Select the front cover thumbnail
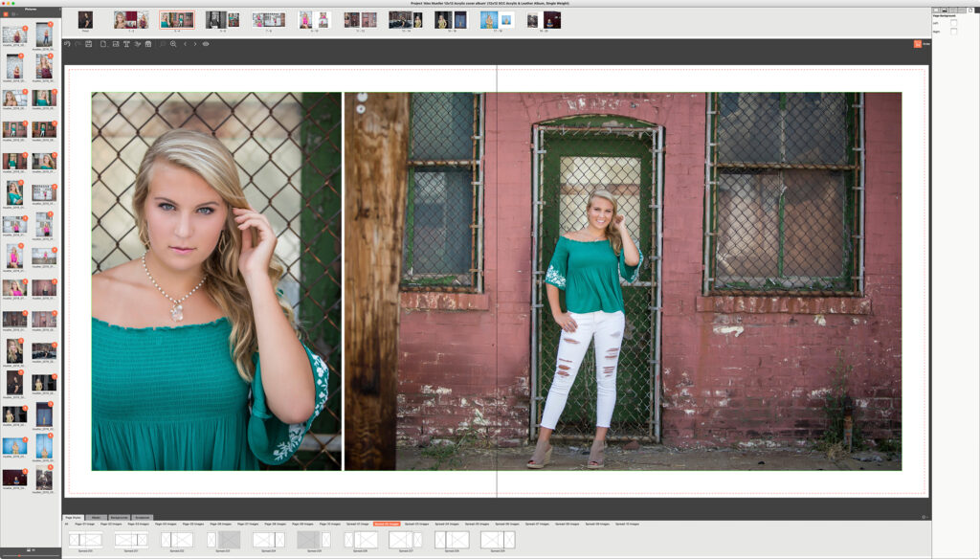 click(85, 20)
